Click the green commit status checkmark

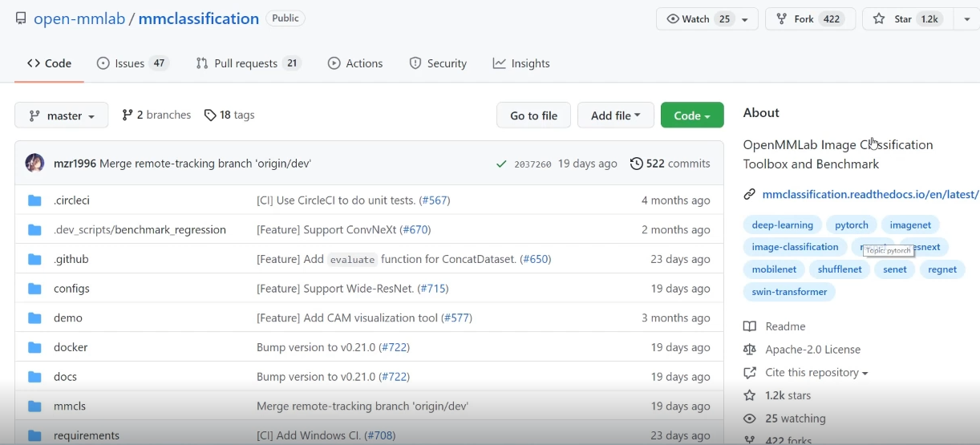coord(501,164)
